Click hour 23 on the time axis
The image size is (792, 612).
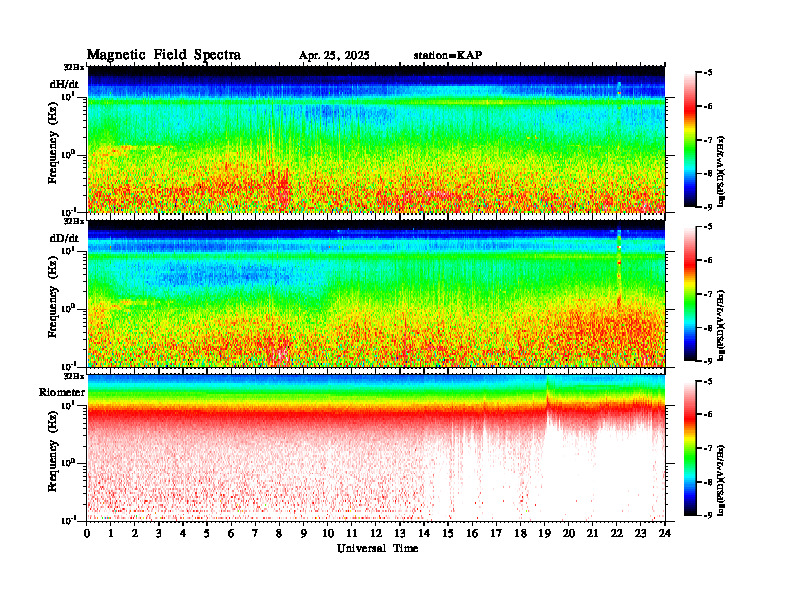click(x=640, y=533)
